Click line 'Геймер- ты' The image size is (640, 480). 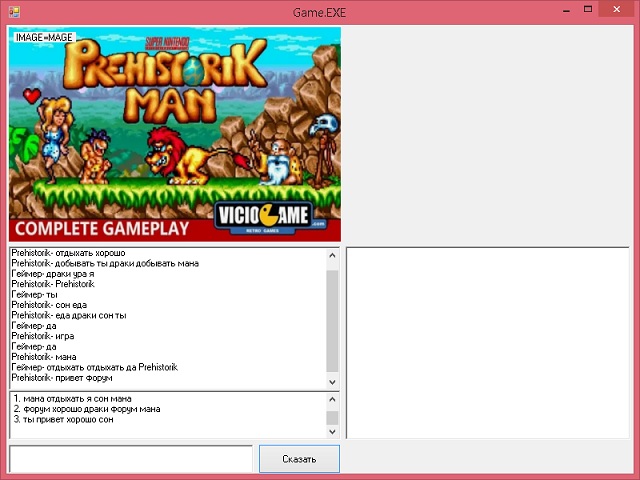[34, 295]
